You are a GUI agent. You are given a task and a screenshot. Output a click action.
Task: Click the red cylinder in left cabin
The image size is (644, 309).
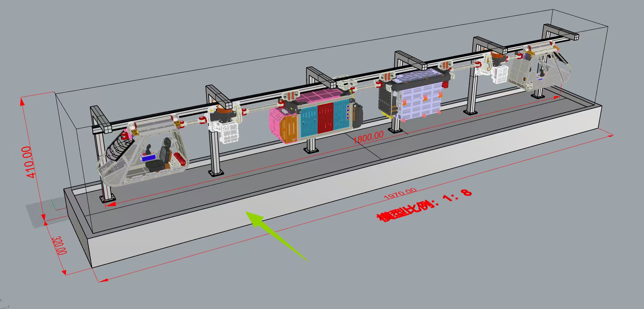pyautogui.click(x=178, y=159)
